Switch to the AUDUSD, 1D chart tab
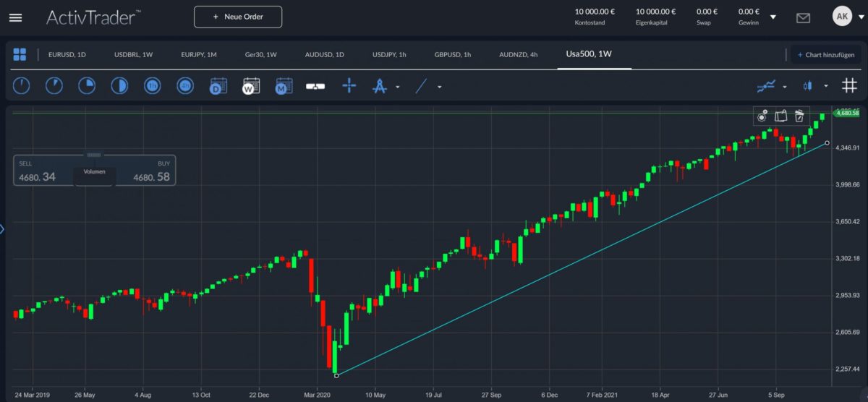The height and width of the screenshot is (402, 868). coord(324,54)
